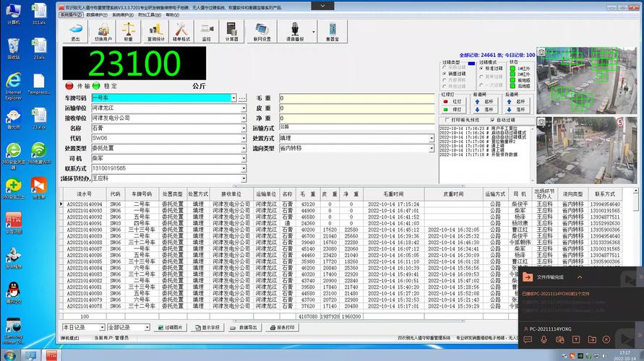
Task: Open the 计算器 calculator tool
Action: click(231, 32)
